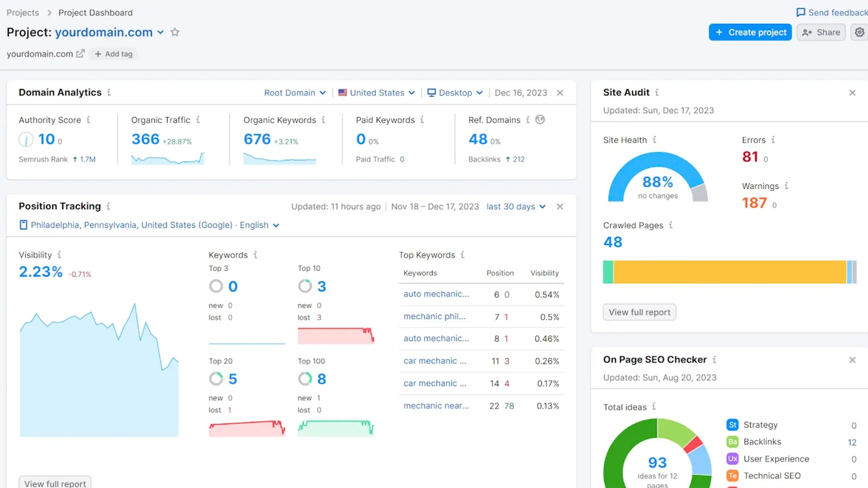Expand the project name dropdown chevron
This screenshot has height=488, width=868.
pyautogui.click(x=161, y=33)
